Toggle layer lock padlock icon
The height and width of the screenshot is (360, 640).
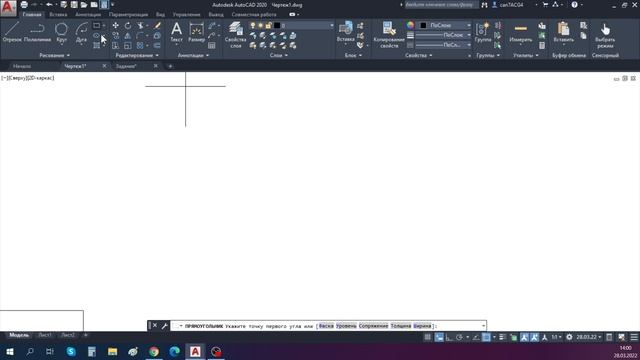pos(268,25)
